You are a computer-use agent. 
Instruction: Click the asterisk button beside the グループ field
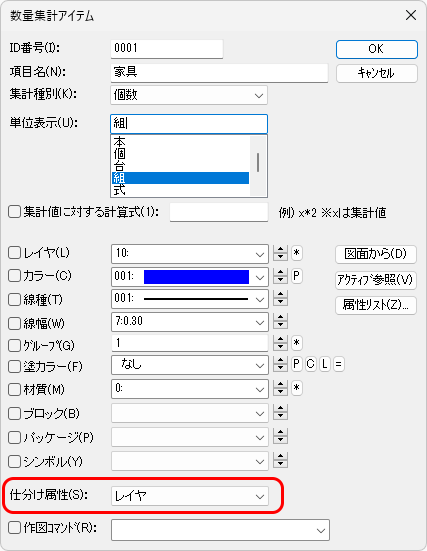tap(297, 343)
